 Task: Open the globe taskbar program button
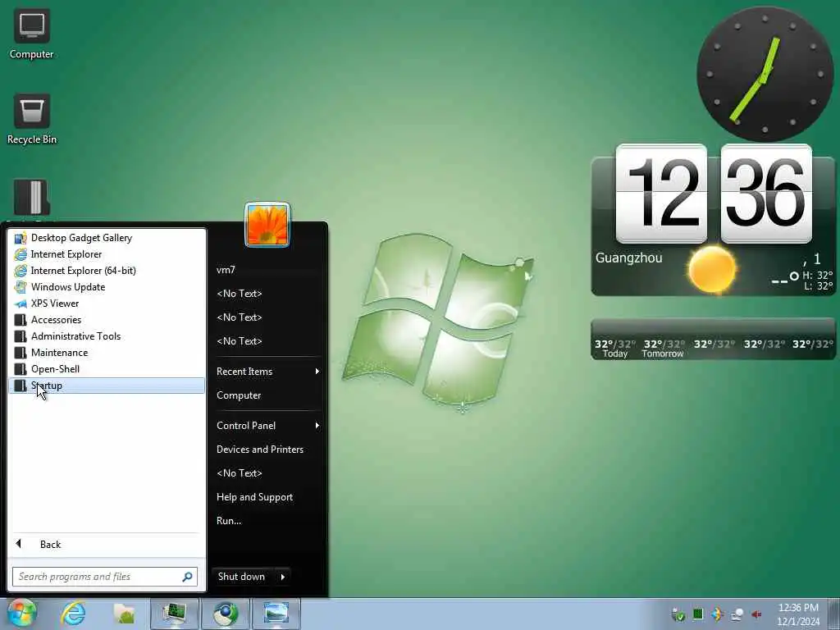pos(226,614)
